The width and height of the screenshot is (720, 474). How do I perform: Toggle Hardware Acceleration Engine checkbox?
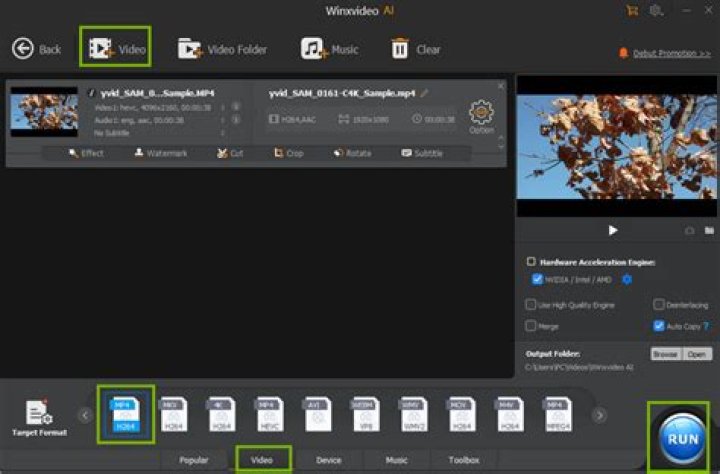531,261
